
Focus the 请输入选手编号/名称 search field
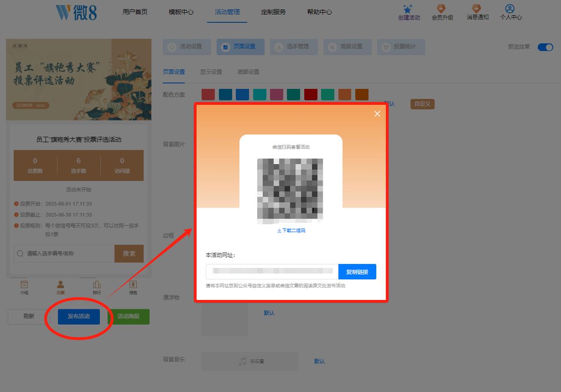64,253
